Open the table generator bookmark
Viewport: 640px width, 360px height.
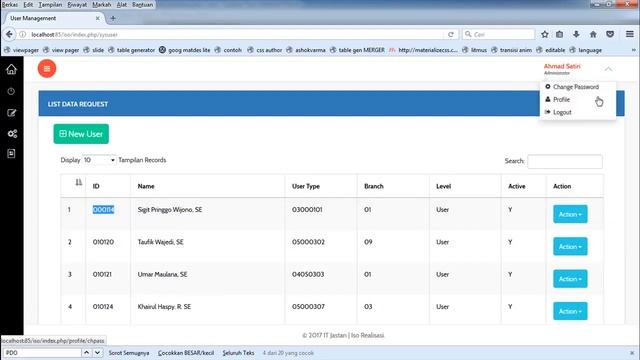131,50
